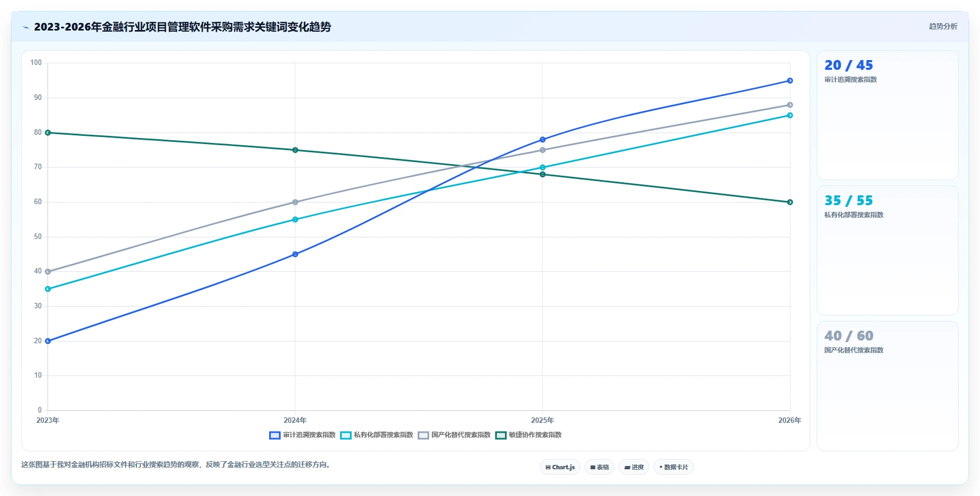
Task: Toggle the 国产化替代搜索指数 legend item
Action: [454, 435]
